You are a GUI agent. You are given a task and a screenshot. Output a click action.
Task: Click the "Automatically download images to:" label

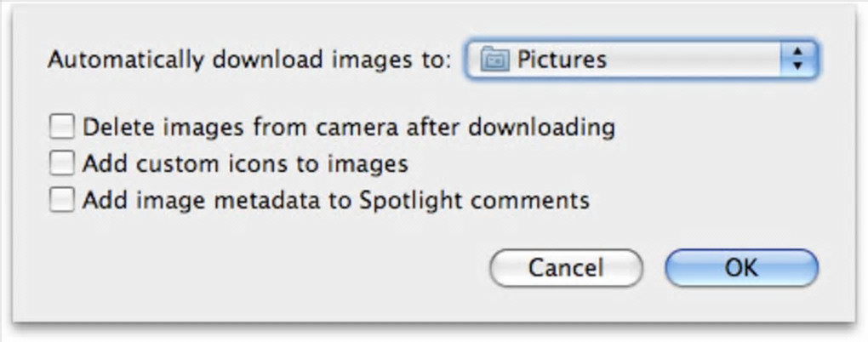[249, 60]
